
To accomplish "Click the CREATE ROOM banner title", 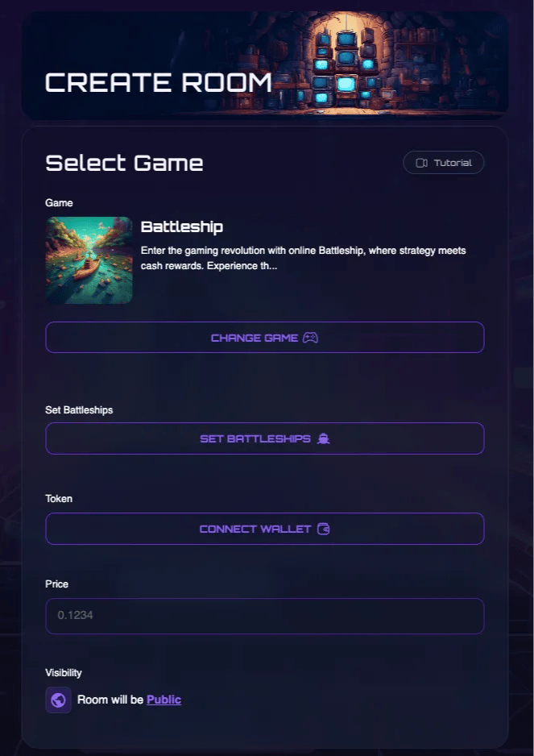I will click(x=159, y=82).
